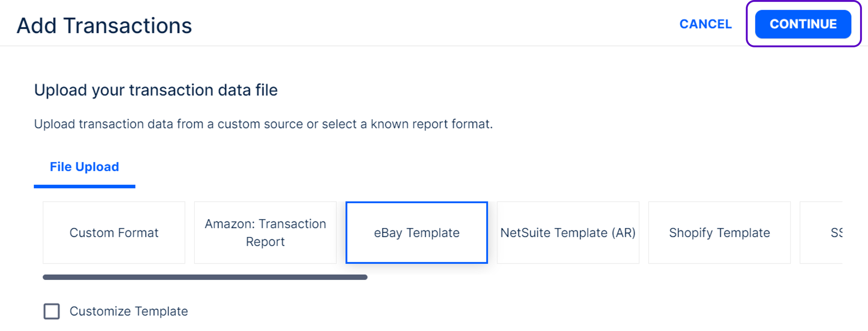Select the Custom Format option
The image size is (868, 331).
(114, 232)
